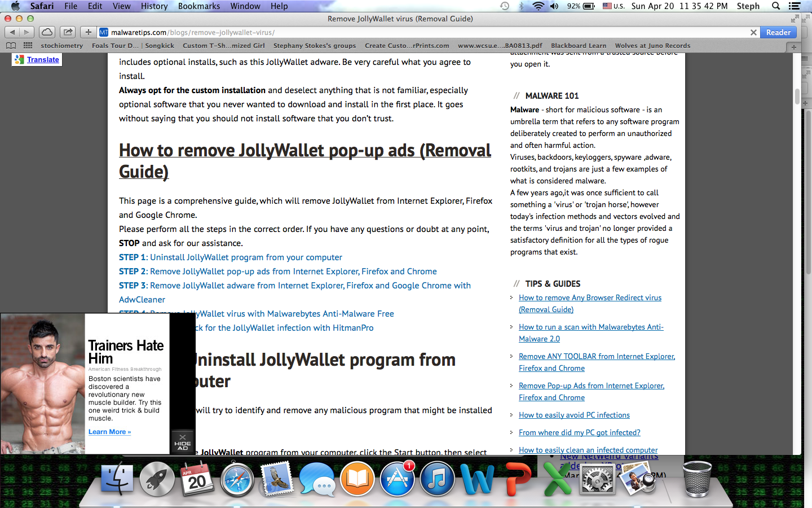
Task: Click the Translate link
Action: 43,59
